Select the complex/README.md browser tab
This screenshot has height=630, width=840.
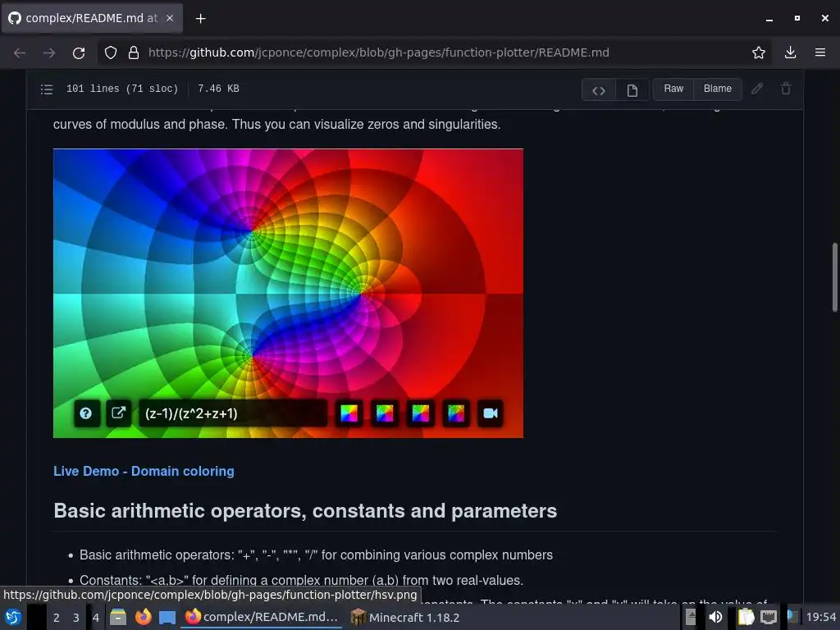pos(92,18)
